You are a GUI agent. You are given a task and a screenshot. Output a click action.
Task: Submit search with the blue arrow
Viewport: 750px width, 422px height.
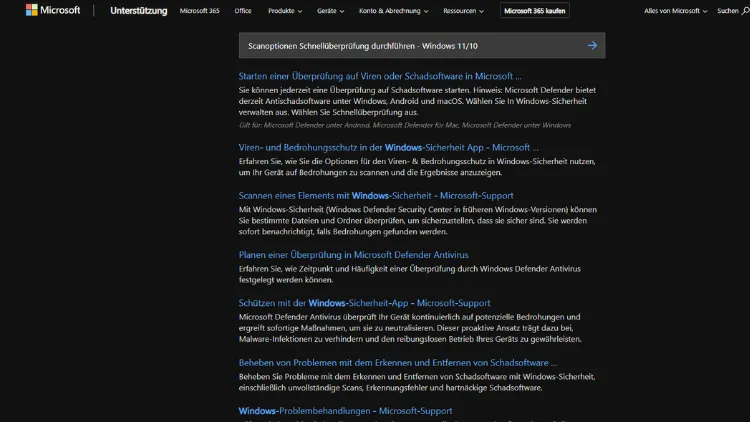click(592, 45)
